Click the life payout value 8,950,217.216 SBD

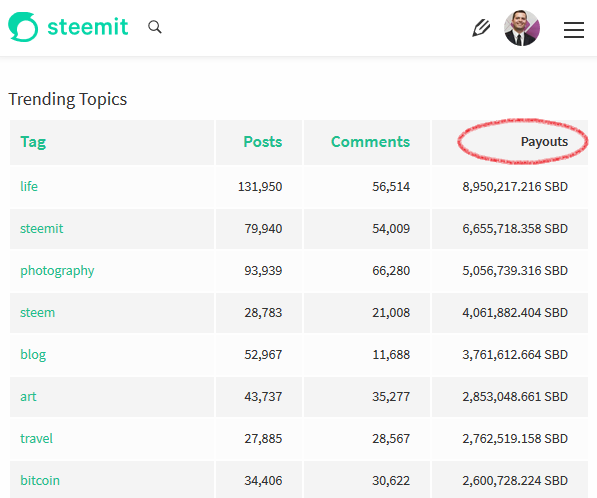(515, 187)
